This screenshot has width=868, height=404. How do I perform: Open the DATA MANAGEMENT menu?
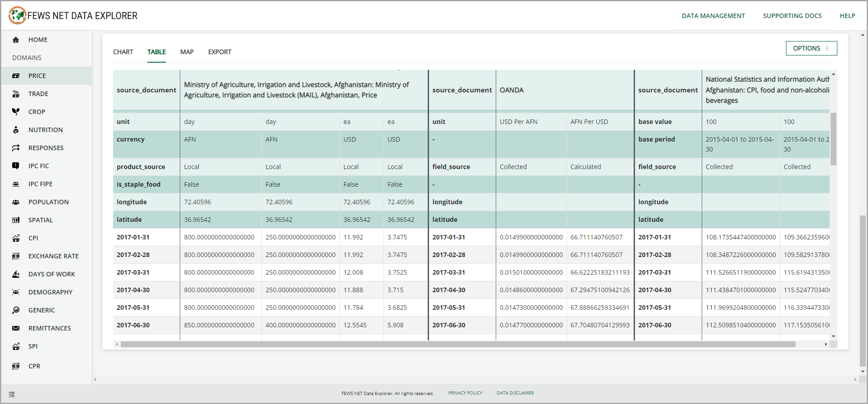pos(713,16)
